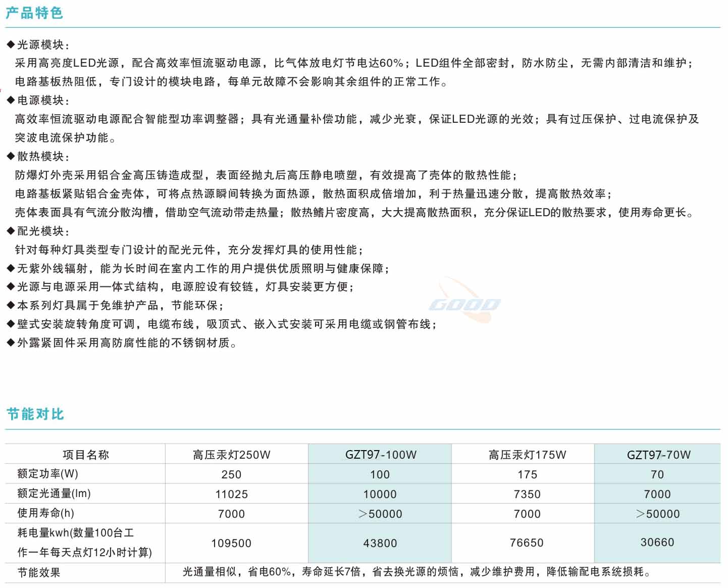Image resolution: width=728 pixels, height=588 pixels.
Task: Click the power consumption value 109500
Action: point(231,543)
